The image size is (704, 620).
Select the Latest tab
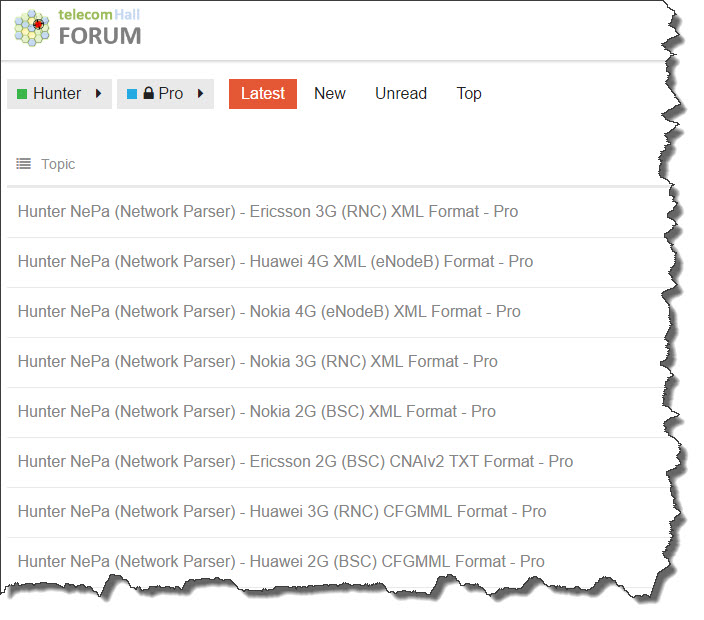point(263,94)
